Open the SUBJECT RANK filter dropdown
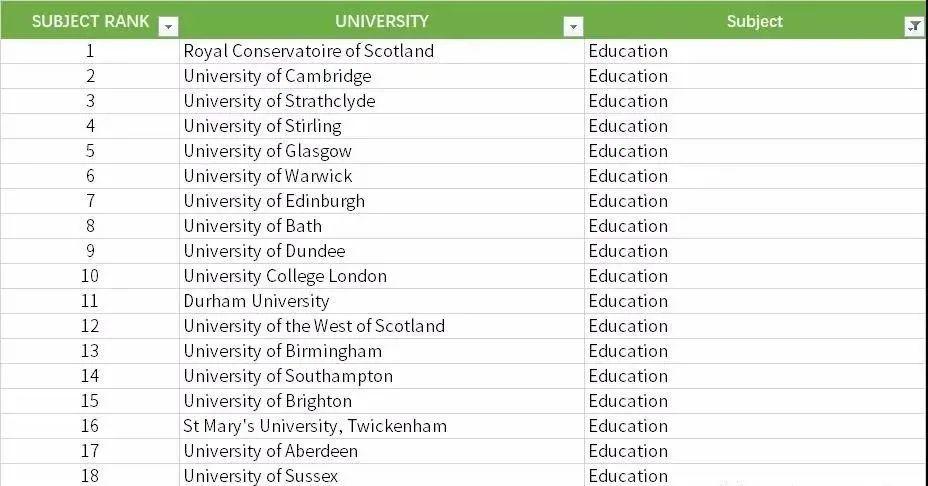 169,27
